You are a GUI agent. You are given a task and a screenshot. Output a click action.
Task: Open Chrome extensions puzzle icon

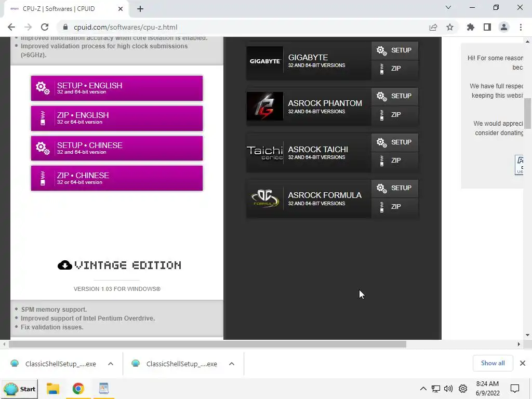(471, 27)
